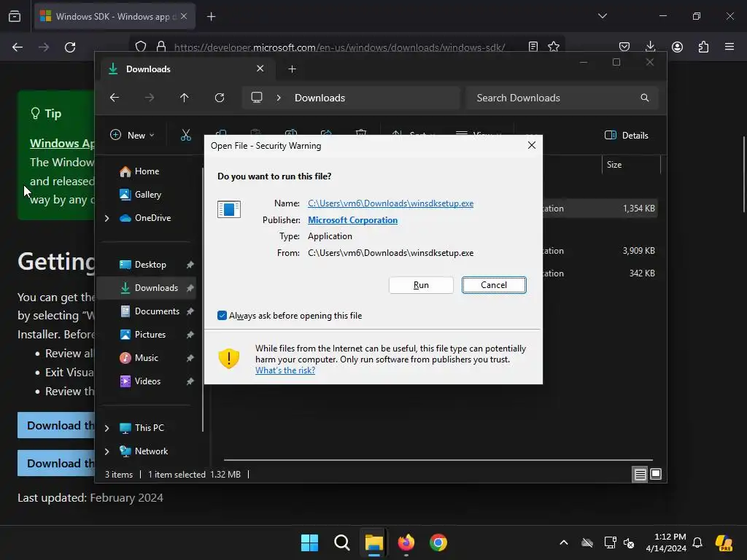Open the Firefox list all tabs dropdown
The width and height of the screenshot is (747, 560).
click(x=602, y=16)
